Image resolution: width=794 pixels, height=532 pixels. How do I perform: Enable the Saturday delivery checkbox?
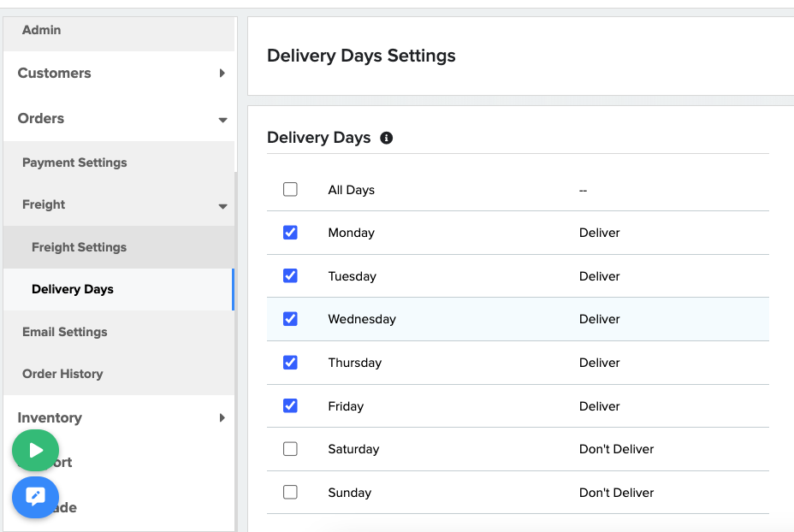pyautogui.click(x=290, y=449)
